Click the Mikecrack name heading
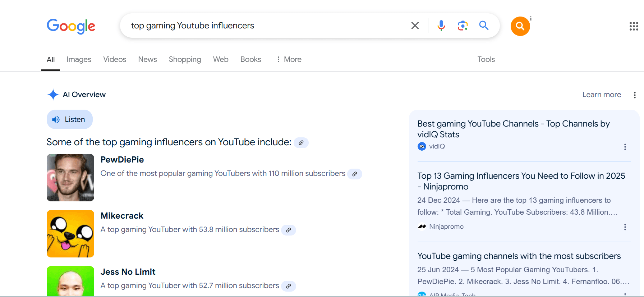 (x=122, y=216)
